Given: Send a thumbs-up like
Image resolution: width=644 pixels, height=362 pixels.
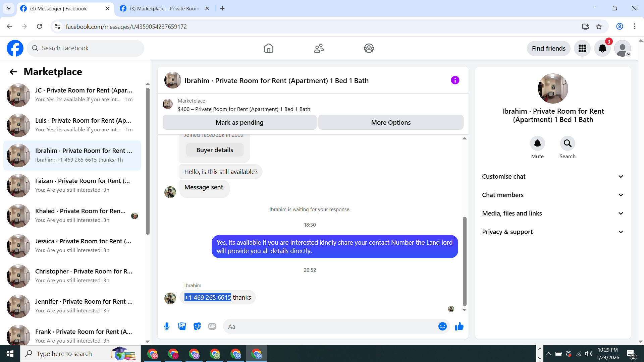Looking at the screenshot, I should (459, 326).
